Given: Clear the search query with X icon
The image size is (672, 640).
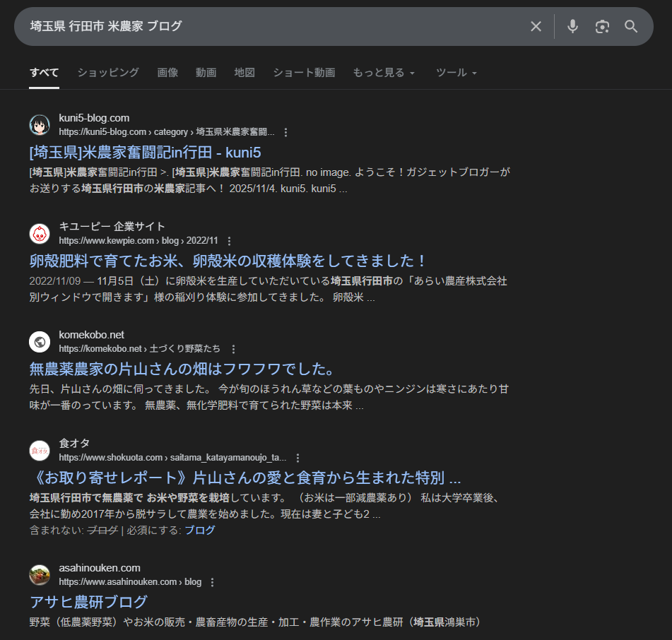Looking at the screenshot, I should [x=536, y=27].
